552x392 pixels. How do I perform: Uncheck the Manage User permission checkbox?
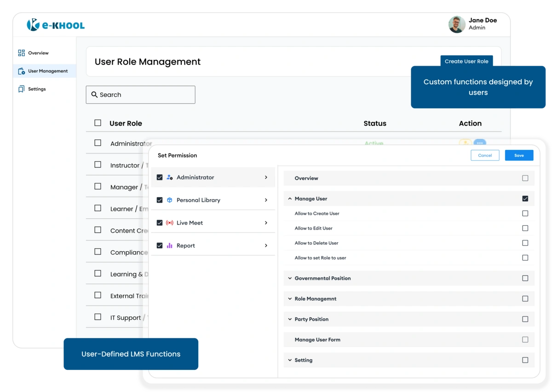coord(525,199)
